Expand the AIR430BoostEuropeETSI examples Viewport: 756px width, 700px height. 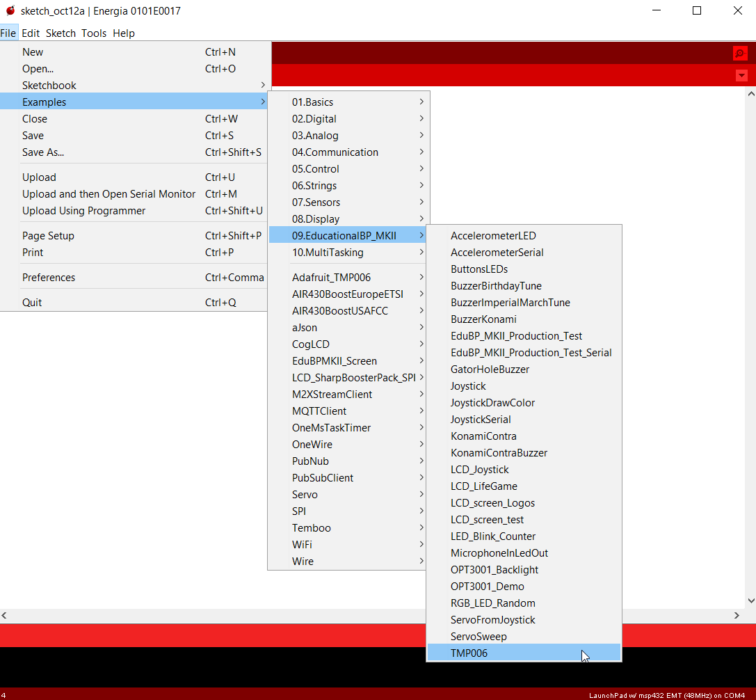click(x=348, y=294)
